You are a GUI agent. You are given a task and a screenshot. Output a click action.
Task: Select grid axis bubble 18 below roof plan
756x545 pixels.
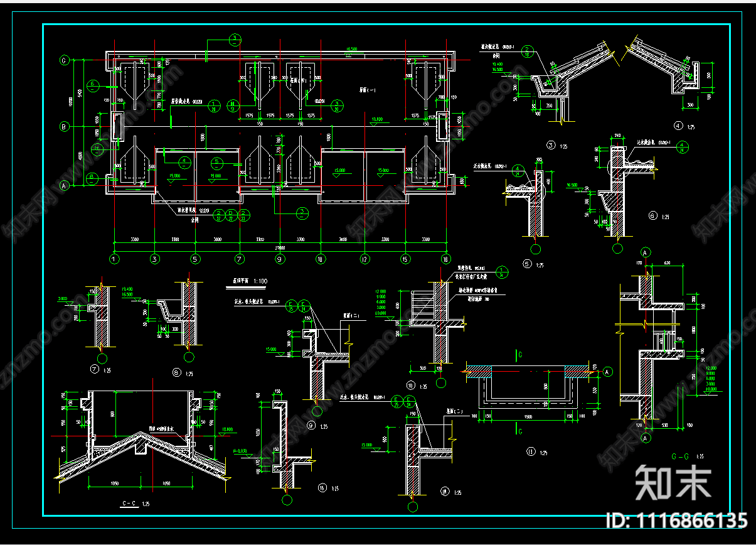click(446, 259)
